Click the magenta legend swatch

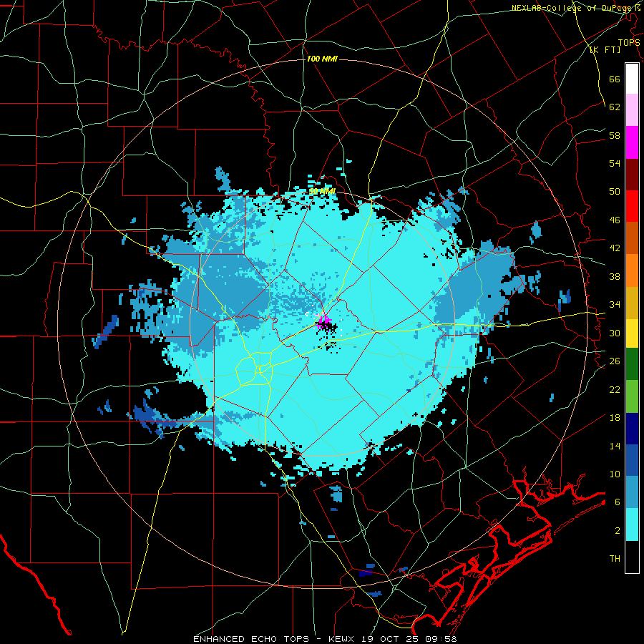click(632, 142)
